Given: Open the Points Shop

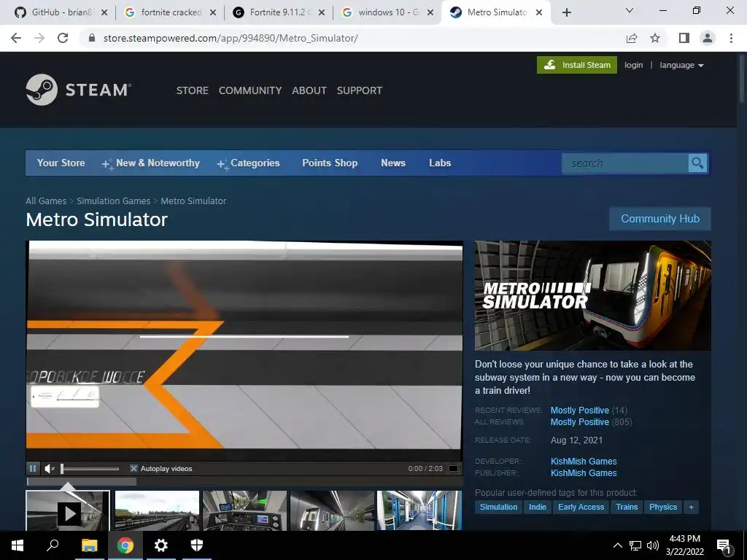Looking at the screenshot, I should click(330, 163).
